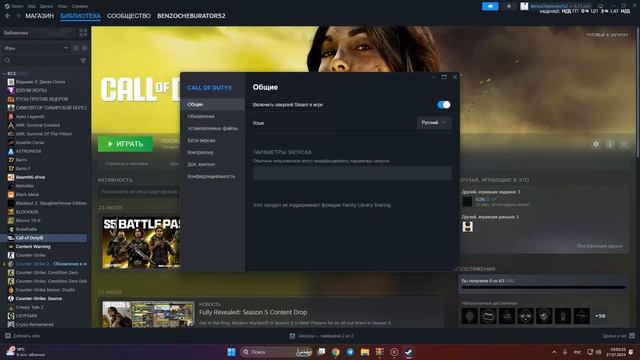This screenshot has height=360, width=640.
Task: Open all playing friends link
Action: 600,246
